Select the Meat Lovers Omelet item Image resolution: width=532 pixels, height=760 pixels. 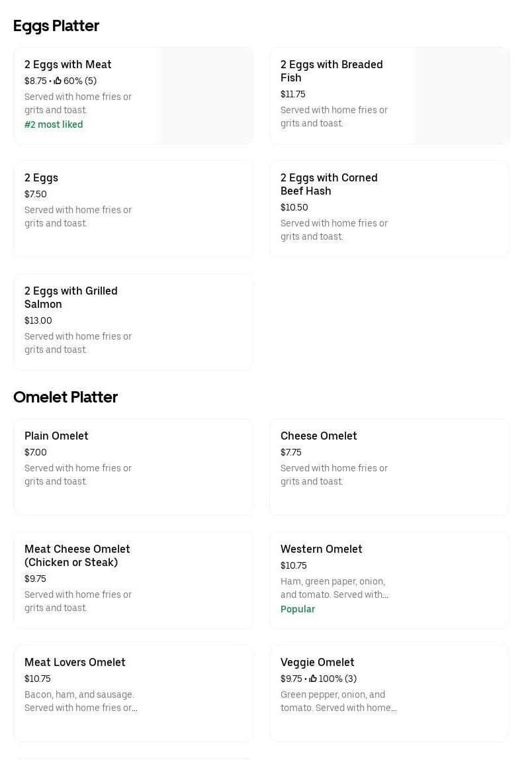pos(75,662)
